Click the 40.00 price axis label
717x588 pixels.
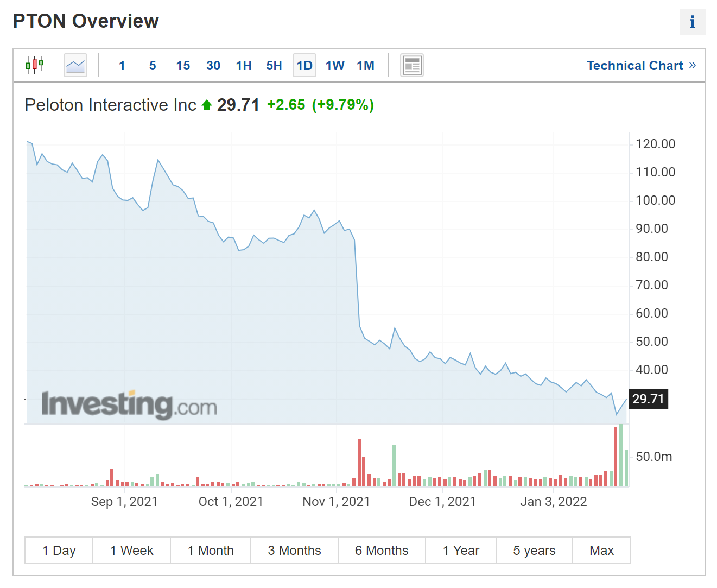(652, 370)
